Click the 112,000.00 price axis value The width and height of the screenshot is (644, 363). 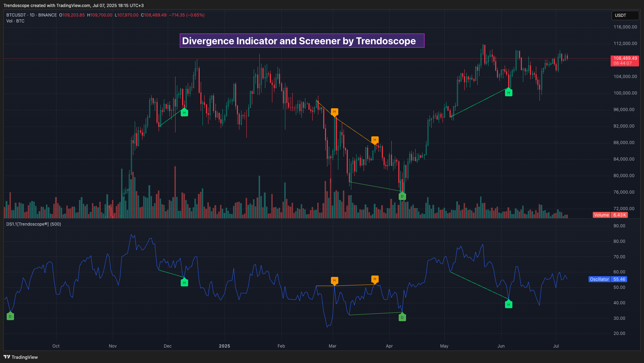625,44
